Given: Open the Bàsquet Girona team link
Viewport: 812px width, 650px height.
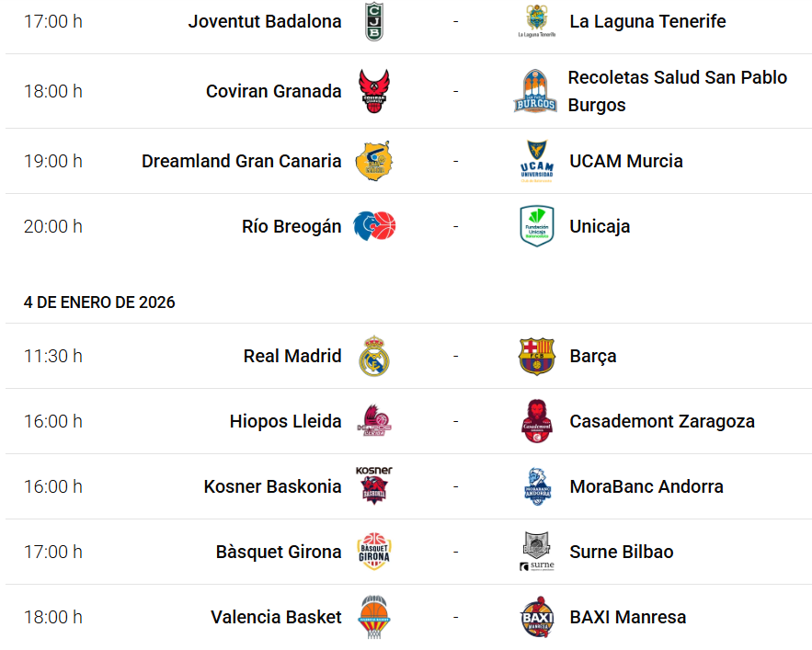Looking at the screenshot, I should coord(279,552).
